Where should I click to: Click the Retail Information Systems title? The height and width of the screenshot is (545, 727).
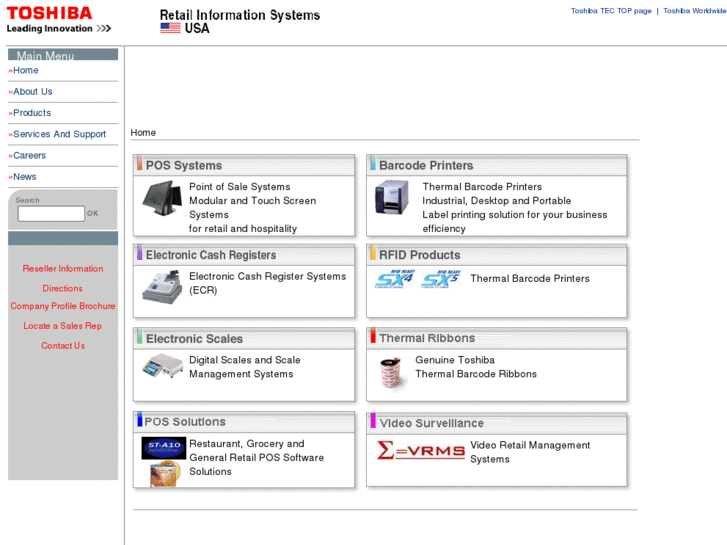240,15
